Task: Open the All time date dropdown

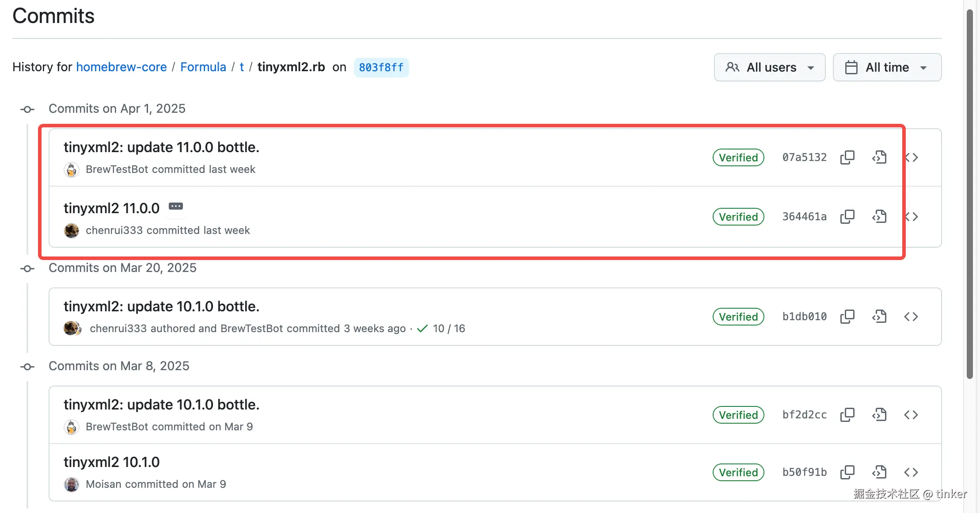Action: tap(887, 67)
